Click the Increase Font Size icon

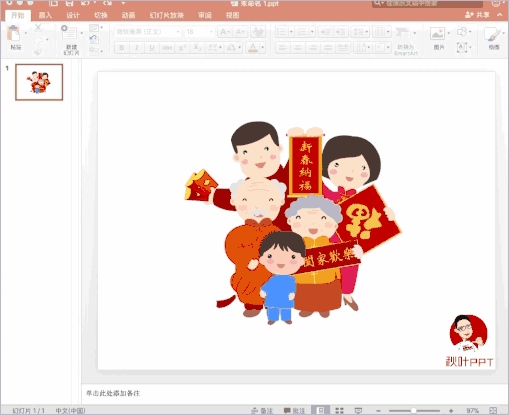[x=225, y=32]
